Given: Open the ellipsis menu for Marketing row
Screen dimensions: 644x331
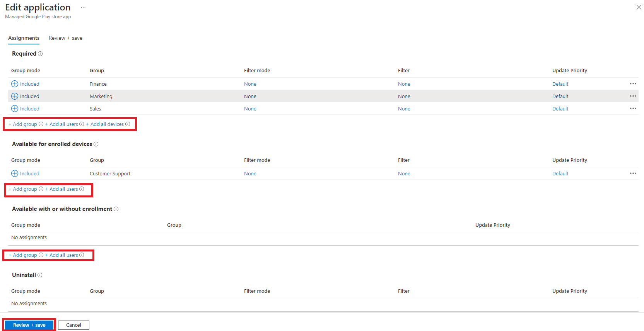Looking at the screenshot, I should (633, 96).
